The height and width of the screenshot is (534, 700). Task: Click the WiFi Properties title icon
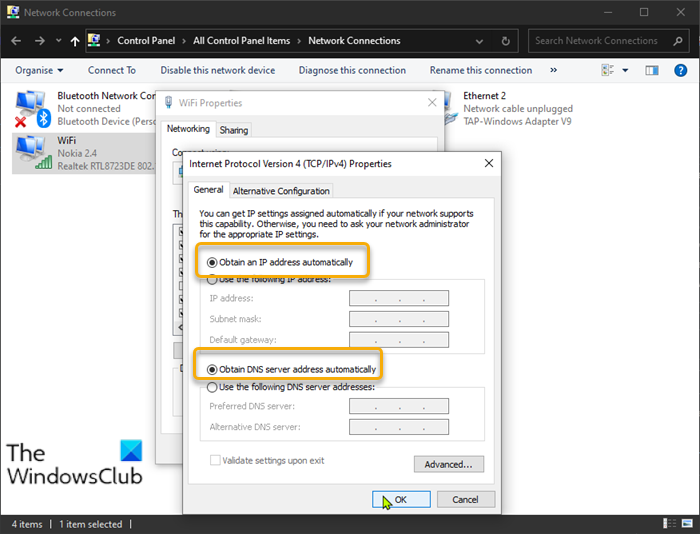point(168,102)
